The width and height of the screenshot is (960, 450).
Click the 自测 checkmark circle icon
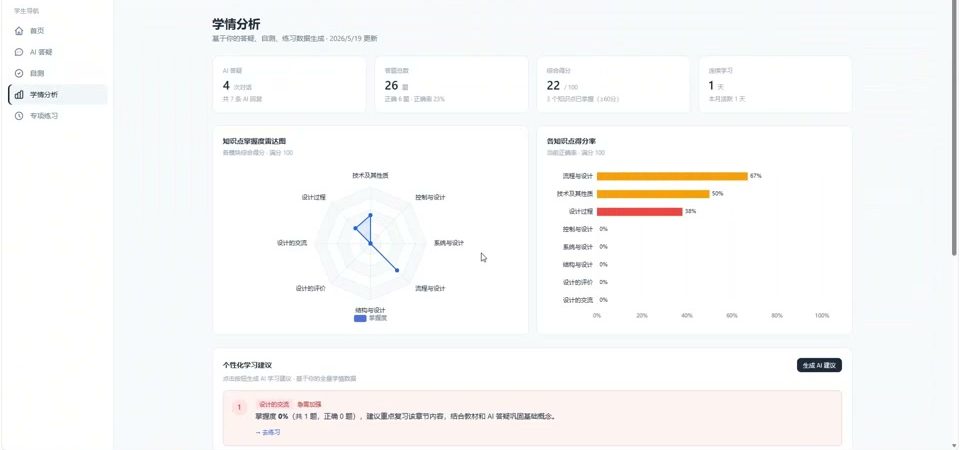tap(19, 73)
